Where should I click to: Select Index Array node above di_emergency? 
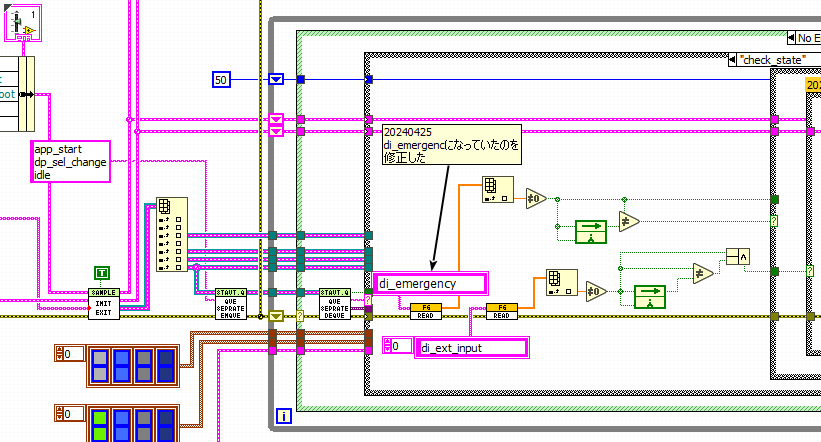pos(497,190)
